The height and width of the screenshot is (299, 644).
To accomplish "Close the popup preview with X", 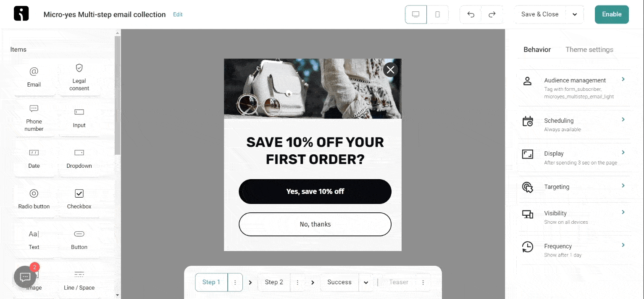I will click(x=391, y=70).
